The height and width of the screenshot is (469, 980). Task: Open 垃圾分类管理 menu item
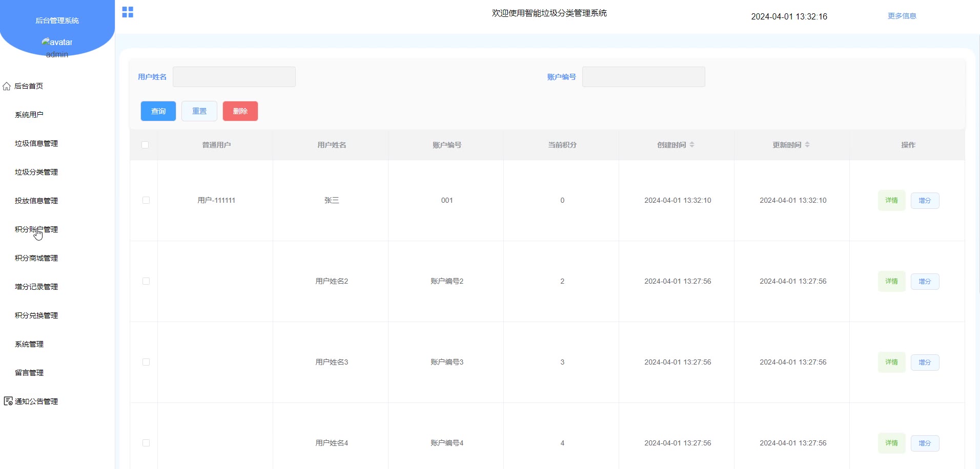click(36, 172)
